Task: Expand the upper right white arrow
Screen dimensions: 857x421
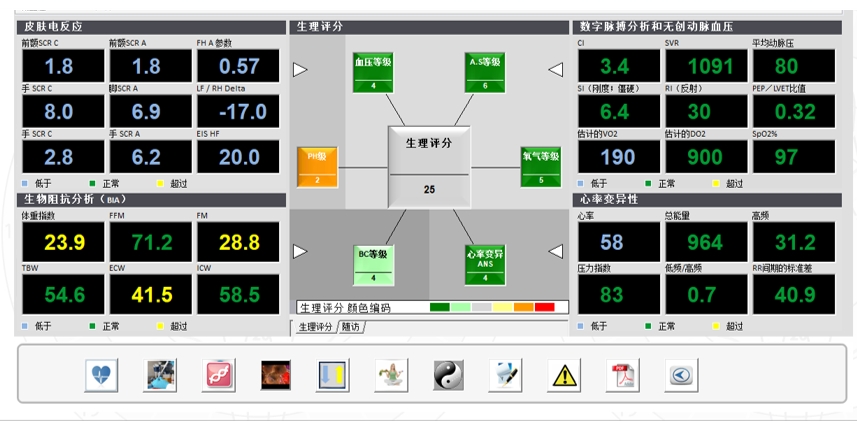Action: click(555, 69)
